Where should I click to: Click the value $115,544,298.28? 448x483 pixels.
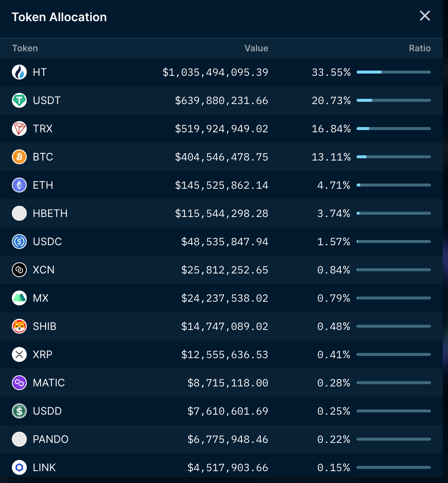click(x=222, y=213)
